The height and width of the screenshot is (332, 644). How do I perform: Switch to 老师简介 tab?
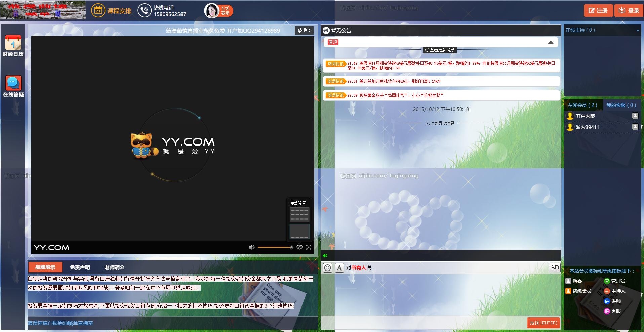[114, 267]
